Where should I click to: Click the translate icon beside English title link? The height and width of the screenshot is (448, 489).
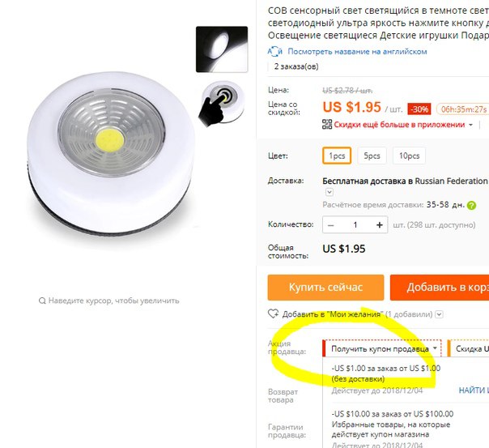click(274, 52)
